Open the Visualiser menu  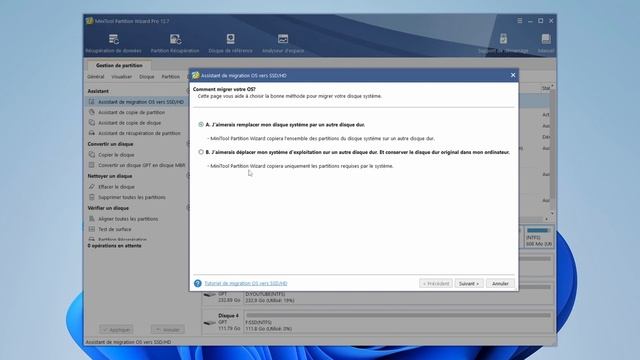[x=122, y=77]
